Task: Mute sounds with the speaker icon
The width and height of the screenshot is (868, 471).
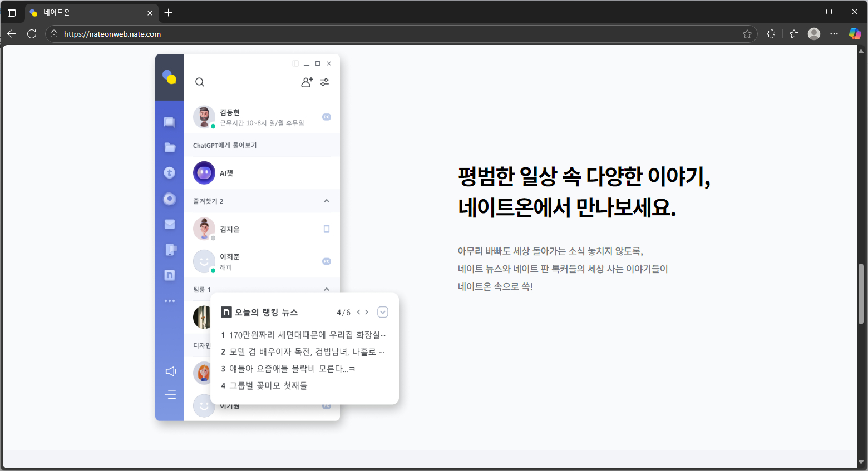Action: tap(171, 371)
